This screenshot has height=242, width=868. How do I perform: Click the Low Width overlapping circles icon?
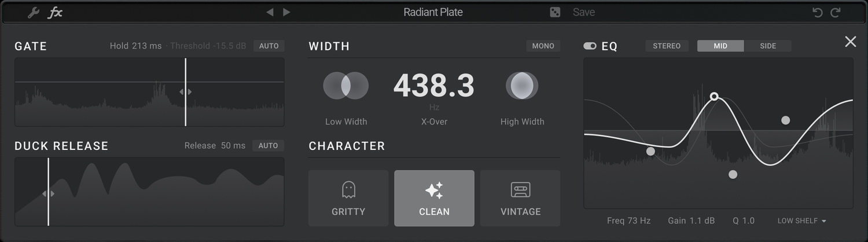pos(346,86)
